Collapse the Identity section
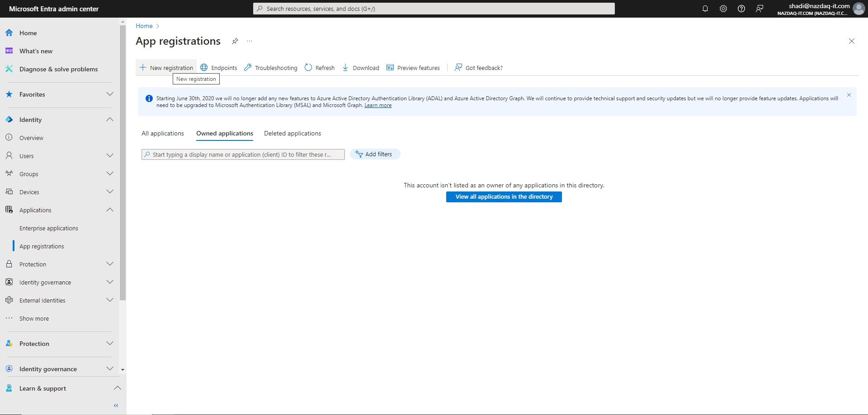 (109, 120)
